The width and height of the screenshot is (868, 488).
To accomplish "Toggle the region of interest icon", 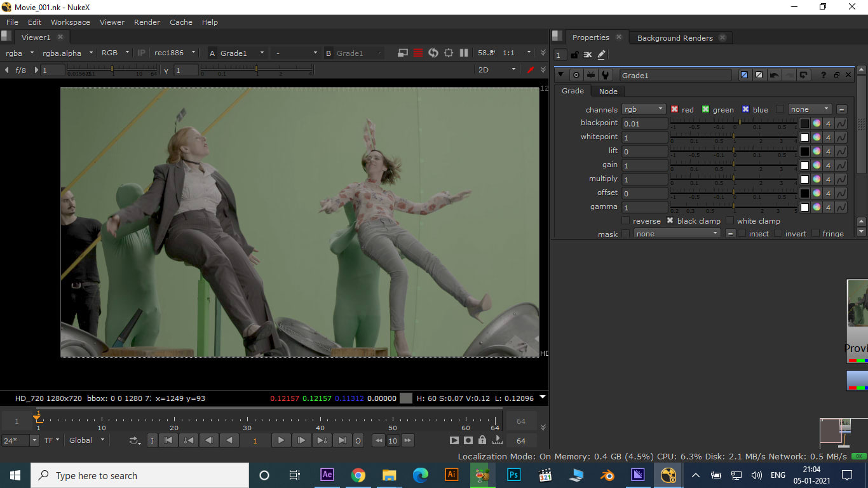I will point(449,53).
